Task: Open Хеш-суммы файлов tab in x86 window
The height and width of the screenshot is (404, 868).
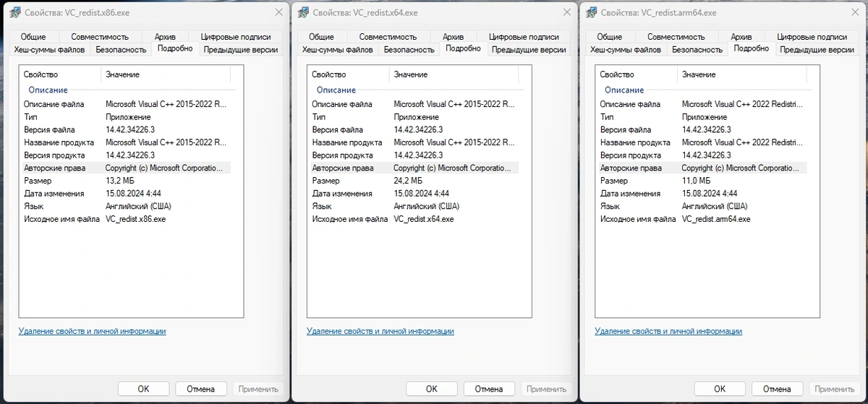Action: tap(49, 49)
